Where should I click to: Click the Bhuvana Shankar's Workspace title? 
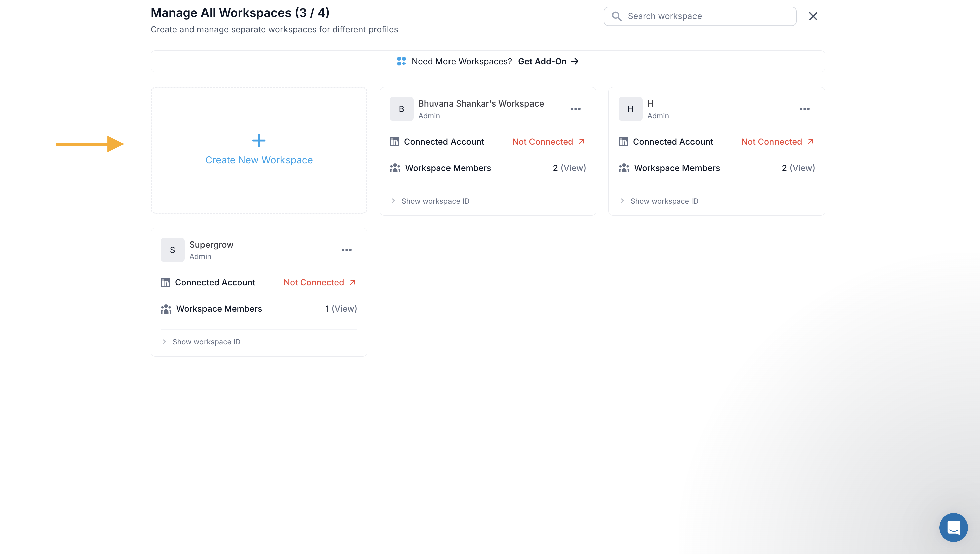click(481, 103)
